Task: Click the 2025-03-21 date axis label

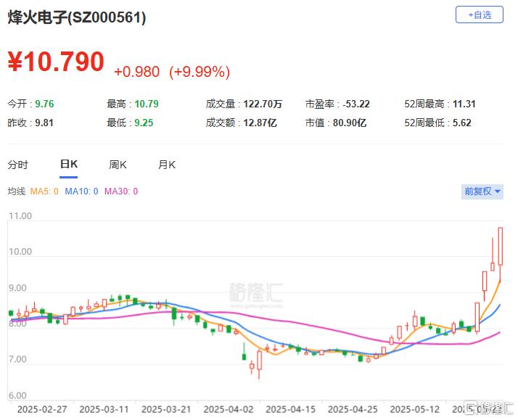Action: pos(166,409)
